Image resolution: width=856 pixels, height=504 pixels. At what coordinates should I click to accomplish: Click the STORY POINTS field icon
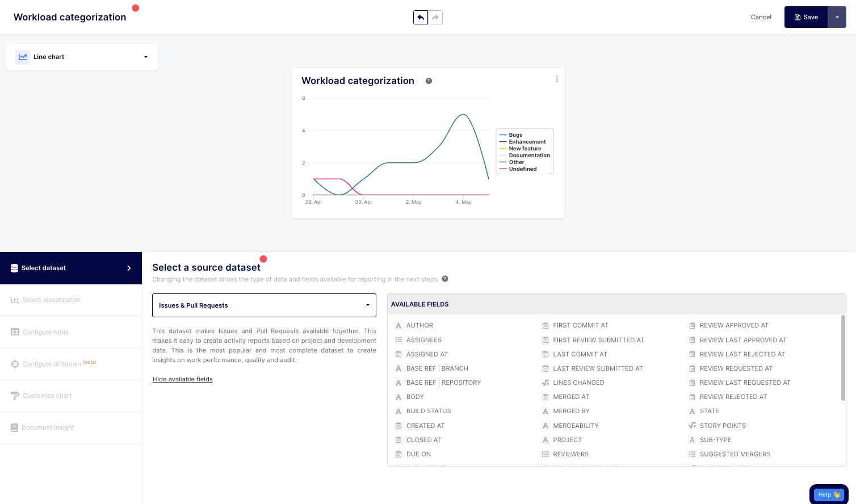click(x=692, y=426)
